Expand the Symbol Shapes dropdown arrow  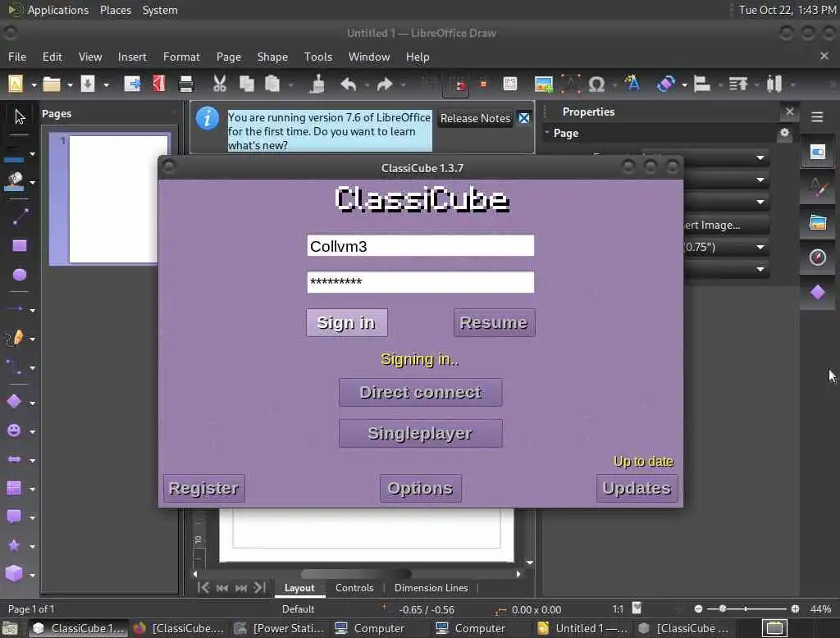[32, 432]
